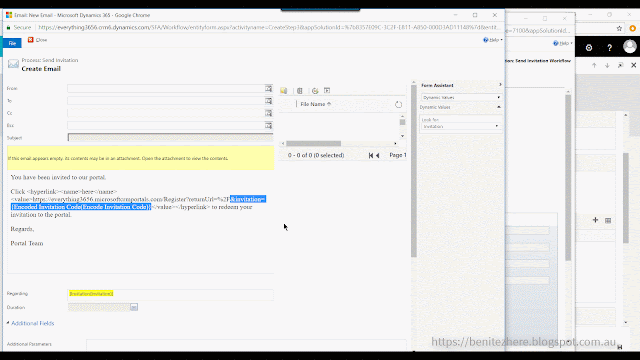The width and height of the screenshot is (640, 360).
Task: Go to previous page of attachments
Action: pyautogui.click(x=378, y=156)
